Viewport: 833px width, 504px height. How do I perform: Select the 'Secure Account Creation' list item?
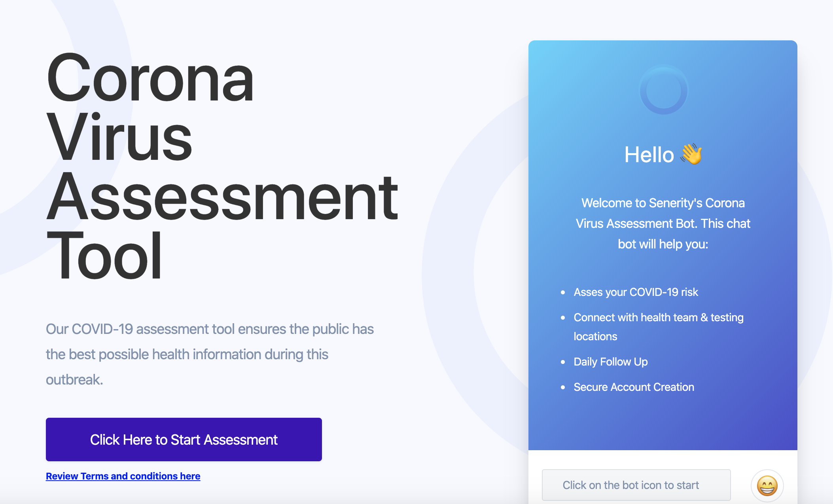point(634,387)
